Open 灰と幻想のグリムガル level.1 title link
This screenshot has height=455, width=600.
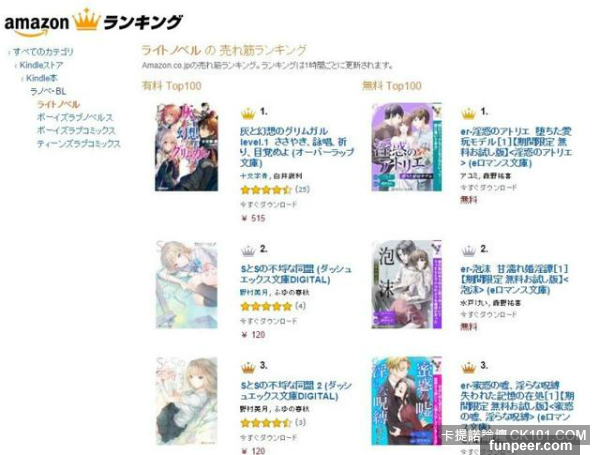[296, 147]
